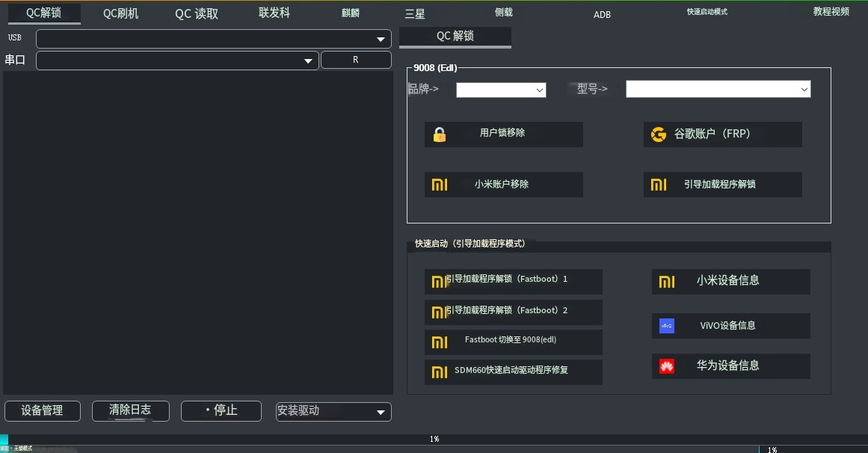Click the 华为设备信息 label
This screenshot has width=868, height=453.
click(x=727, y=366)
